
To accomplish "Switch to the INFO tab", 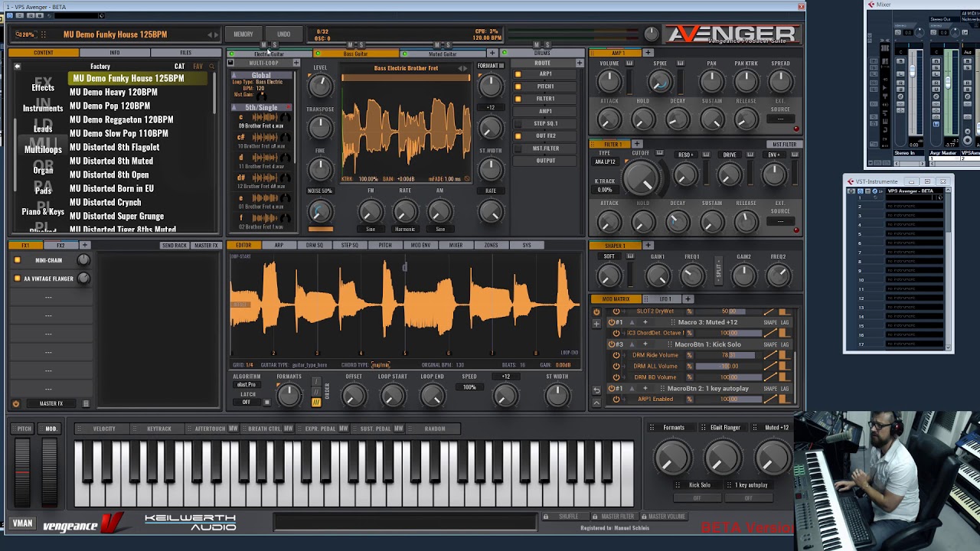I will click(114, 53).
